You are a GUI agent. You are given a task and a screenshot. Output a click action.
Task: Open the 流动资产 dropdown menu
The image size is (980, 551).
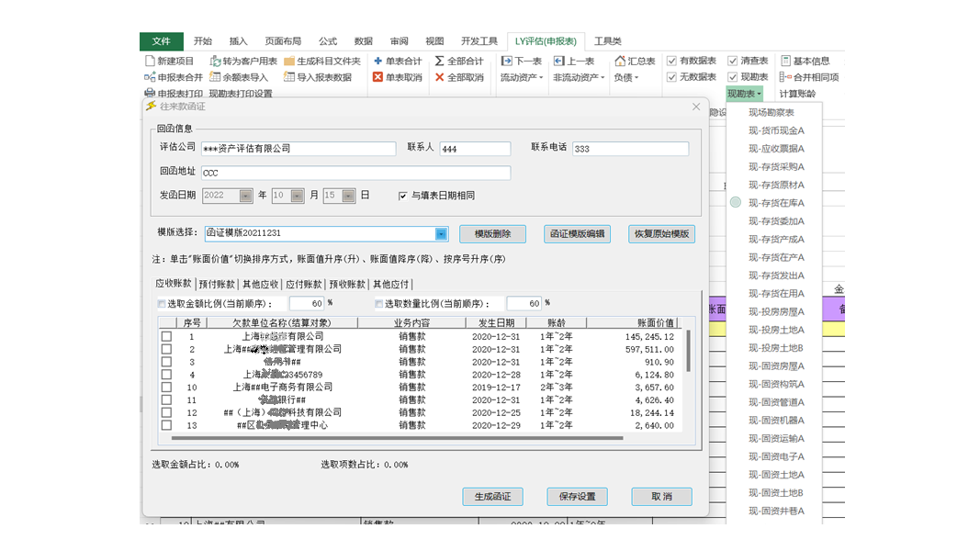point(522,78)
